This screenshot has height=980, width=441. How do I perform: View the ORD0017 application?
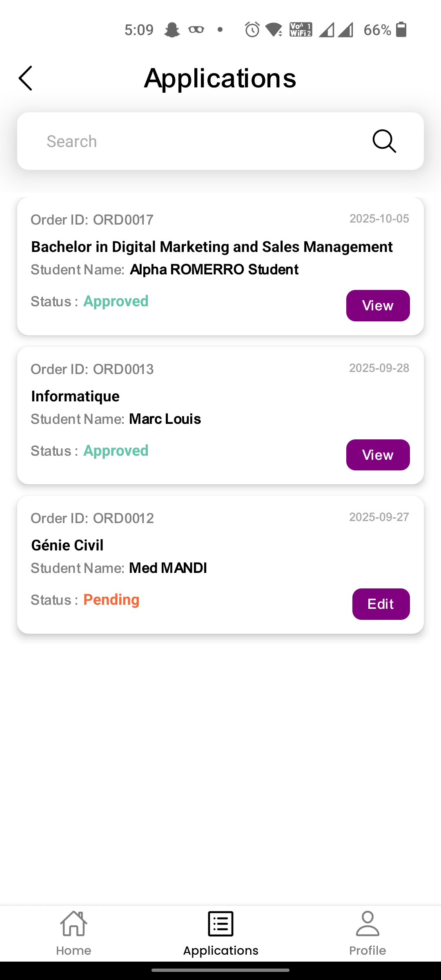[378, 305]
